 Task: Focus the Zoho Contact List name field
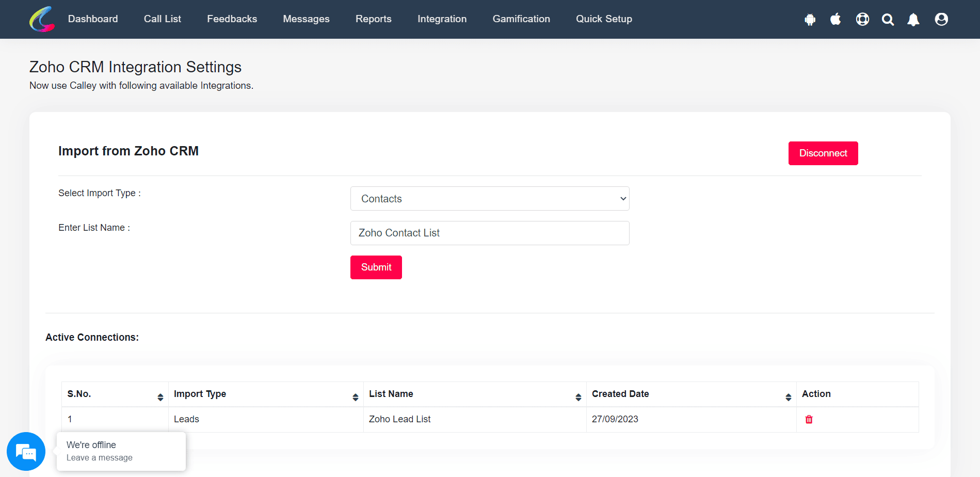[490, 233]
